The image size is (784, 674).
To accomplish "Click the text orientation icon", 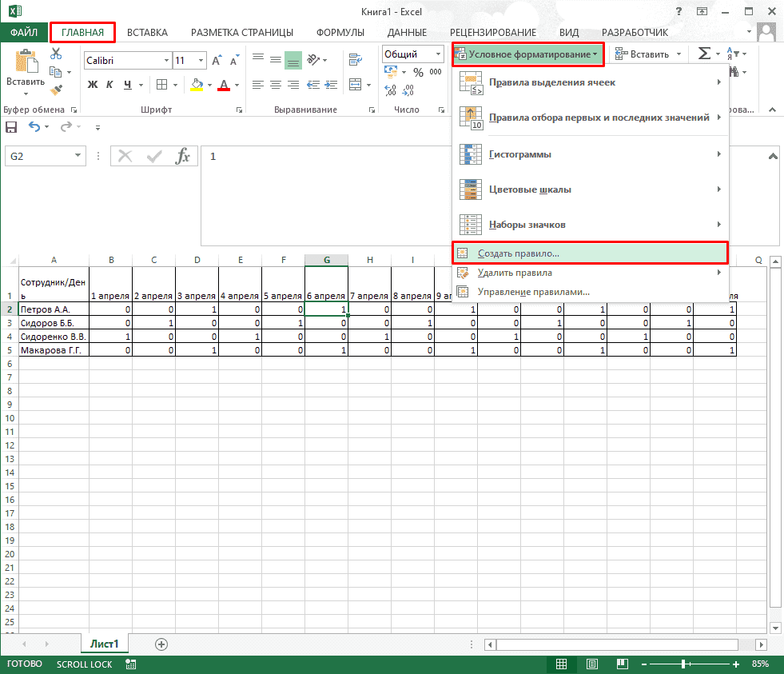I will point(313,60).
